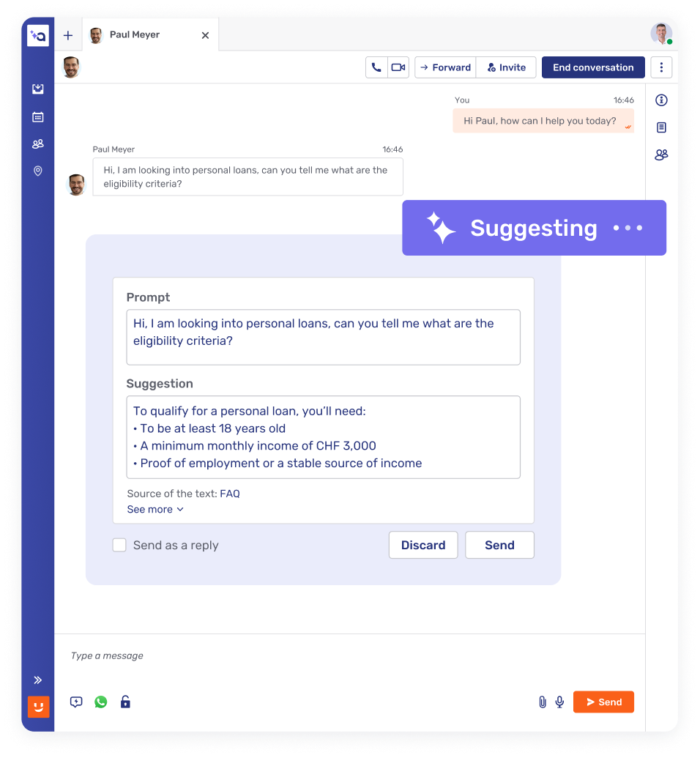Attach a file with the paperclip icon
This screenshot has height=758, width=700.
click(543, 702)
